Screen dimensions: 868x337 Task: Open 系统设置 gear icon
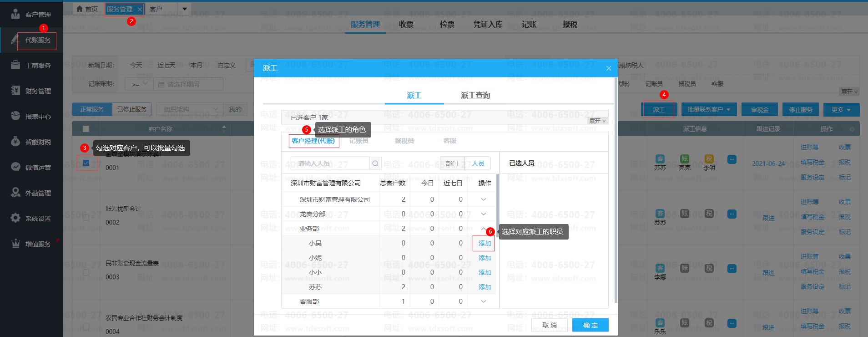pyautogui.click(x=15, y=218)
